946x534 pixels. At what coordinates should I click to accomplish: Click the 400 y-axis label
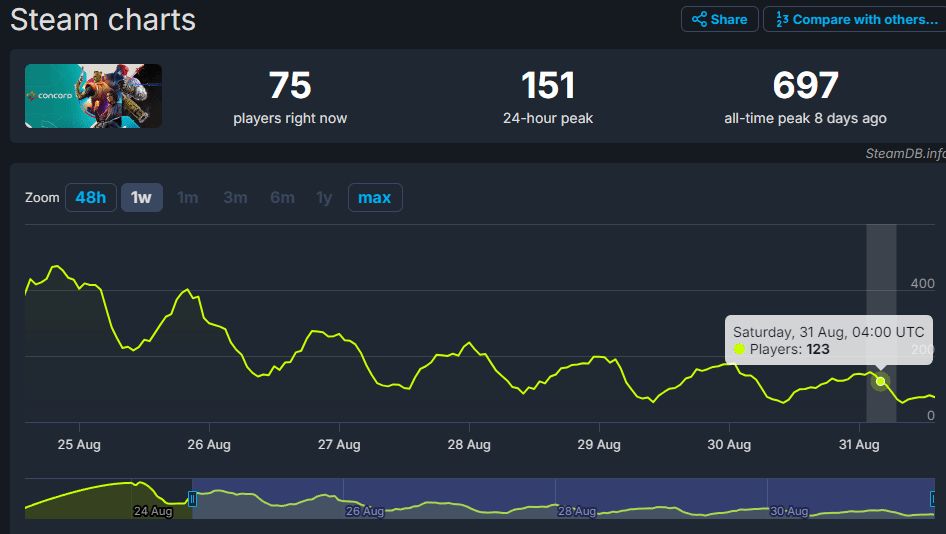click(922, 283)
